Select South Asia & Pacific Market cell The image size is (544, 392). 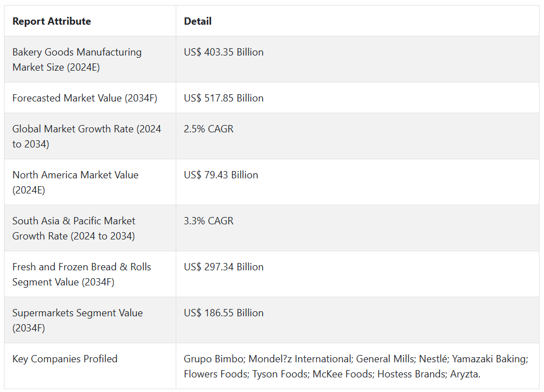click(74, 228)
